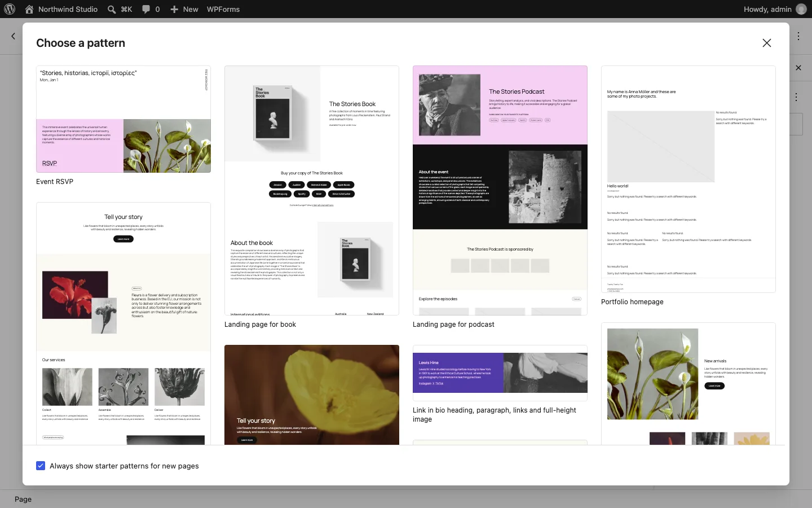Click the Event RSVP caption text
The width and height of the screenshot is (812, 508).
[55, 182]
